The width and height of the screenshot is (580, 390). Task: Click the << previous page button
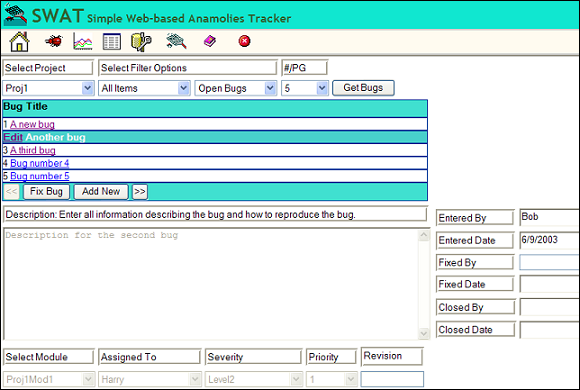tap(11, 192)
